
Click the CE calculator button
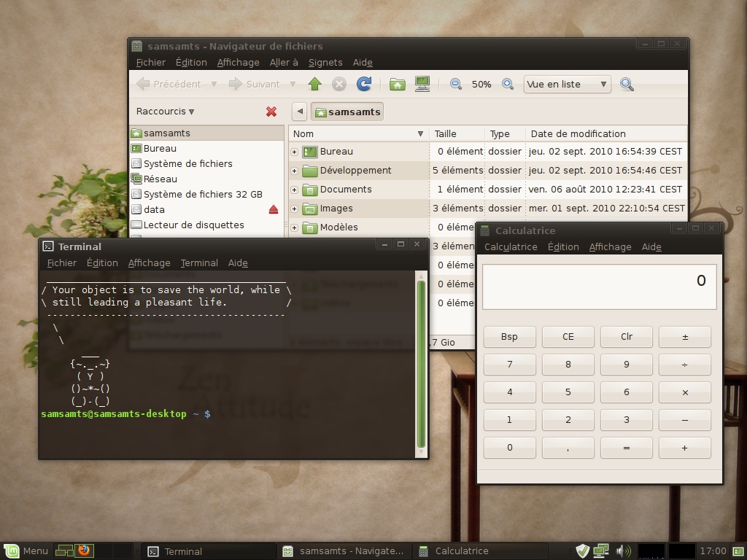pyautogui.click(x=568, y=337)
